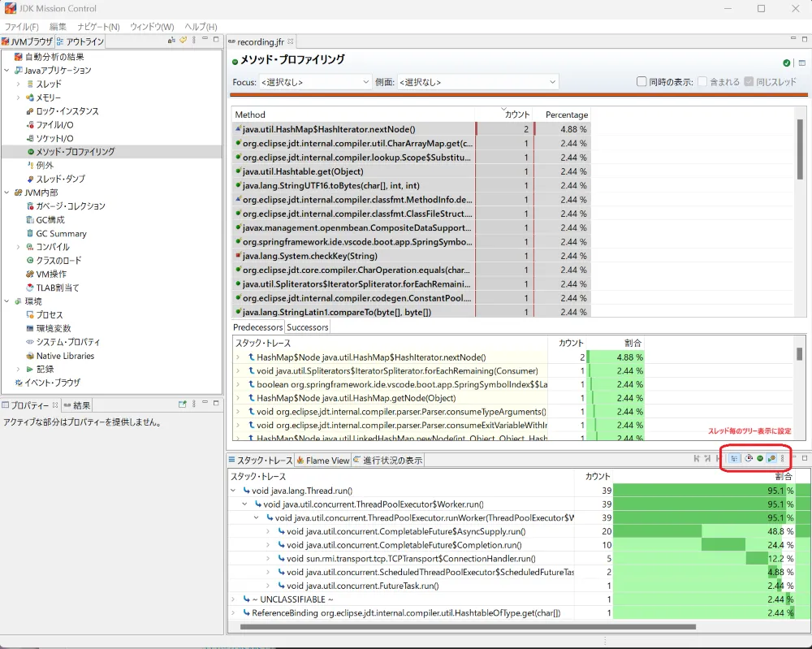
Task: Open イベント・ブラウザ page
Action: 52,383
